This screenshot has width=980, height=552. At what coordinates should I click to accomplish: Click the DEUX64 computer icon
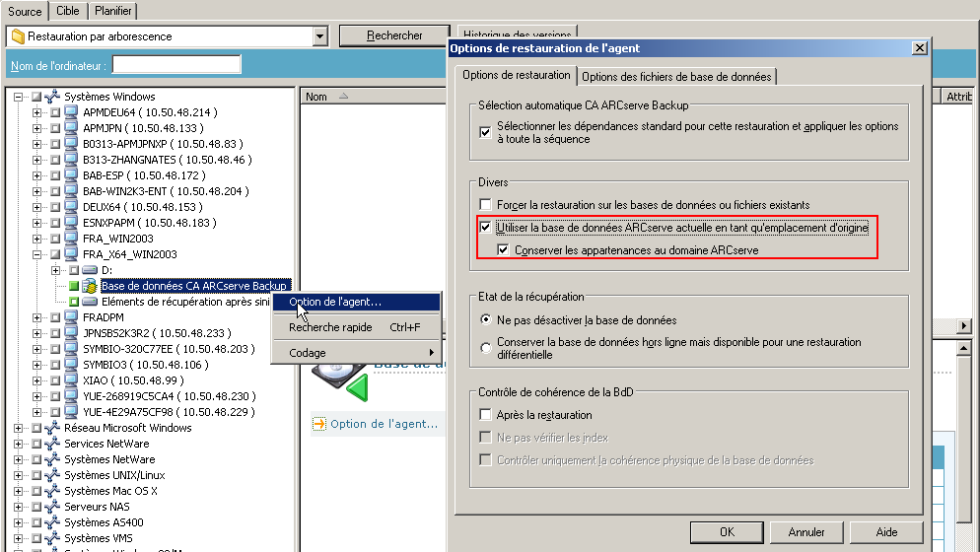[x=71, y=207]
